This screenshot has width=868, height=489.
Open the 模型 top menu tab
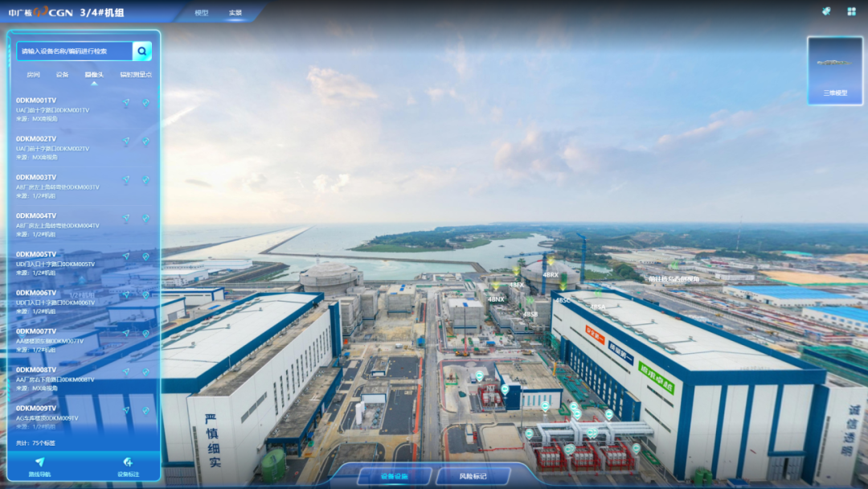(x=202, y=13)
